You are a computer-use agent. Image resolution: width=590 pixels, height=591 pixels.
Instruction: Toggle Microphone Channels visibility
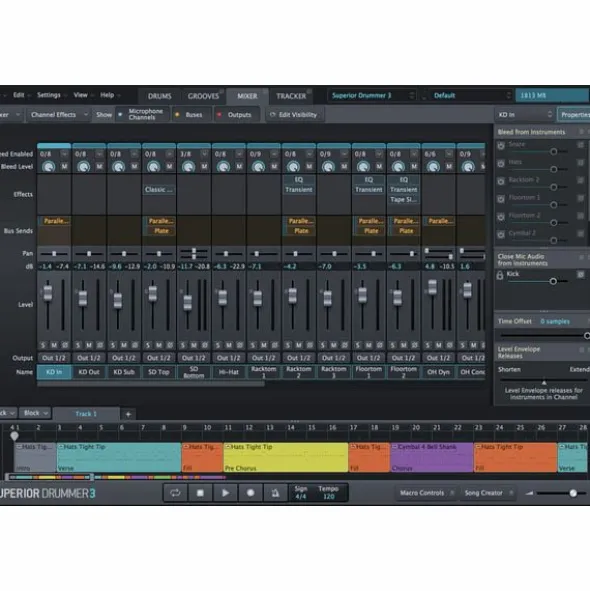coord(142,114)
